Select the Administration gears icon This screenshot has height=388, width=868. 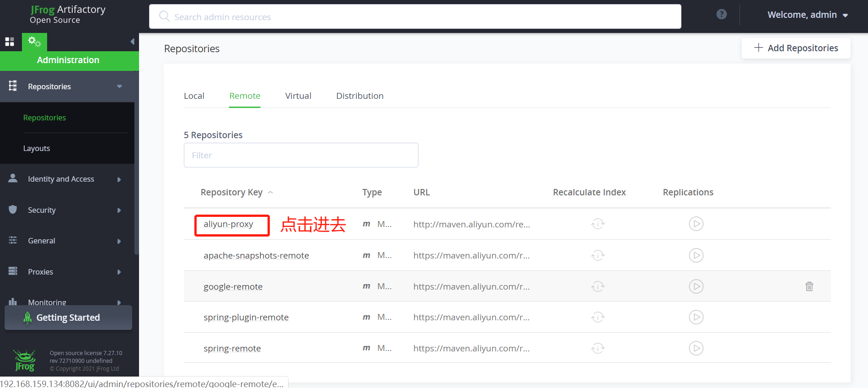[x=34, y=42]
